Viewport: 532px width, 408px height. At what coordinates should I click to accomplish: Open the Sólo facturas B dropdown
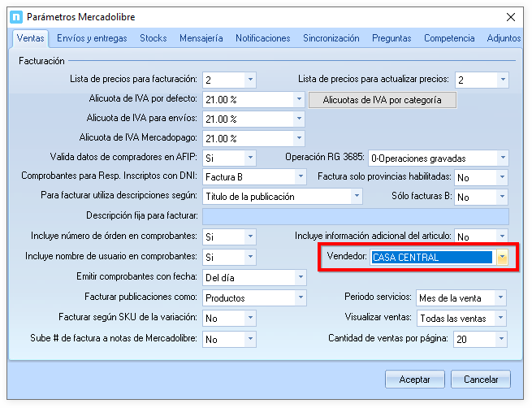[x=503, y=197]
